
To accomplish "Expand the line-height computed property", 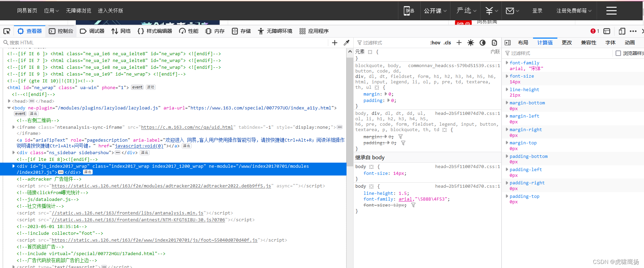I will [x=507, y=89].
